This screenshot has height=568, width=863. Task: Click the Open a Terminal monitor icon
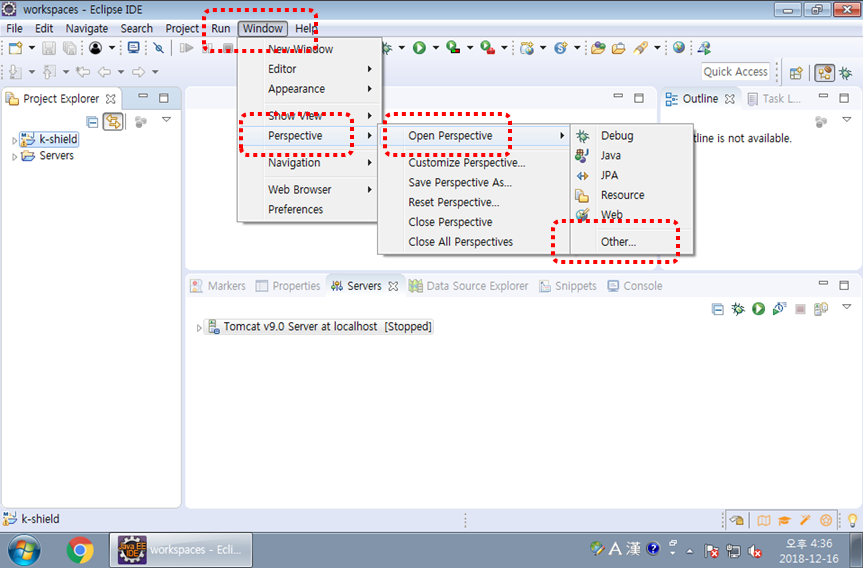(134, 48)
